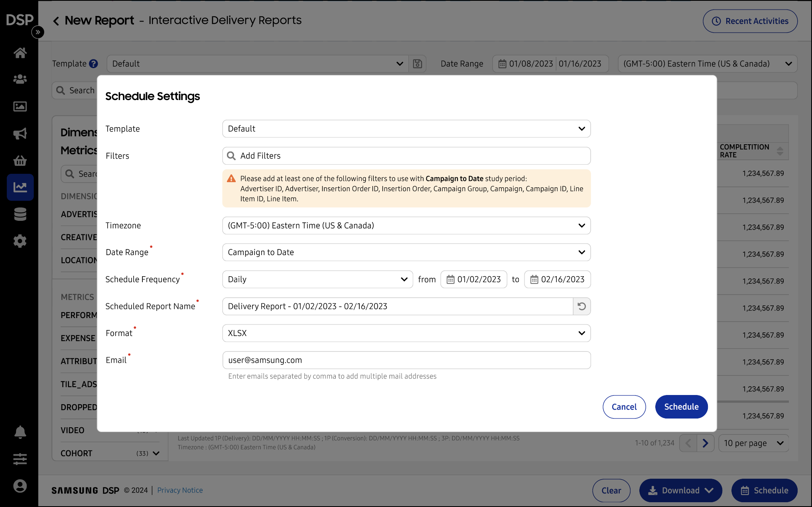Viewport: 812px width, 507px height.
Task: Open the 10 per page dropdown
Action: 754,443
